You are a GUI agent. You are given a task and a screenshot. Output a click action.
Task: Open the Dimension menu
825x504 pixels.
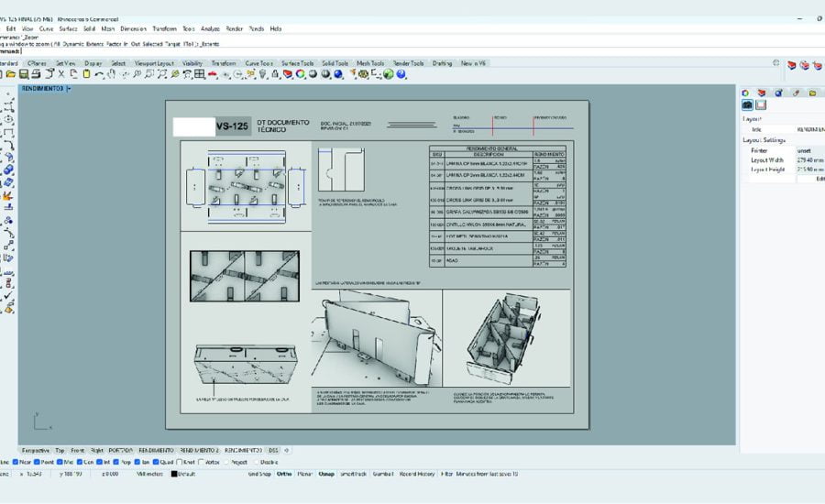pyautogui.click(x=133, y=28)
